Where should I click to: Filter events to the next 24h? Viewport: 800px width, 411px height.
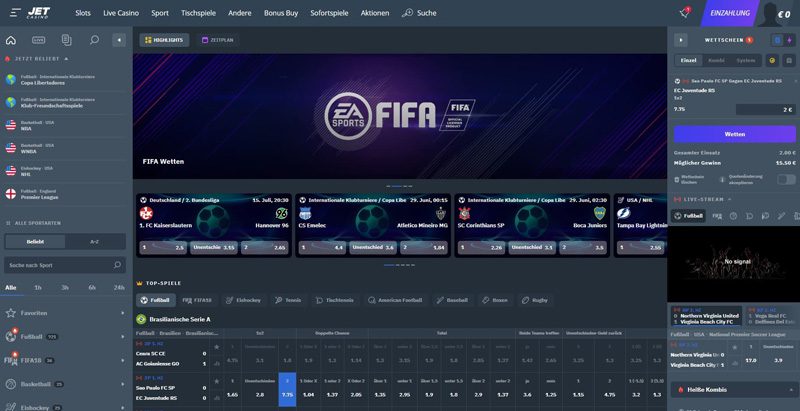(119, 288)
